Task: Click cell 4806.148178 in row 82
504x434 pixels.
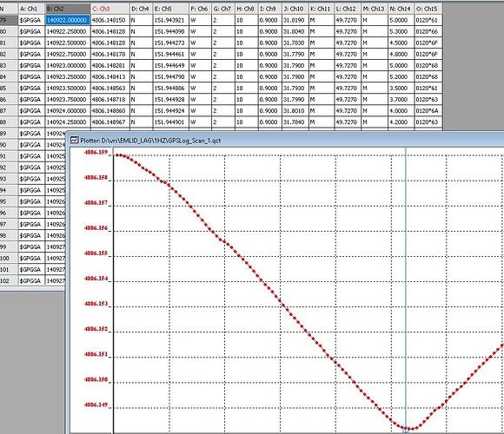Action: coord(110,54)
